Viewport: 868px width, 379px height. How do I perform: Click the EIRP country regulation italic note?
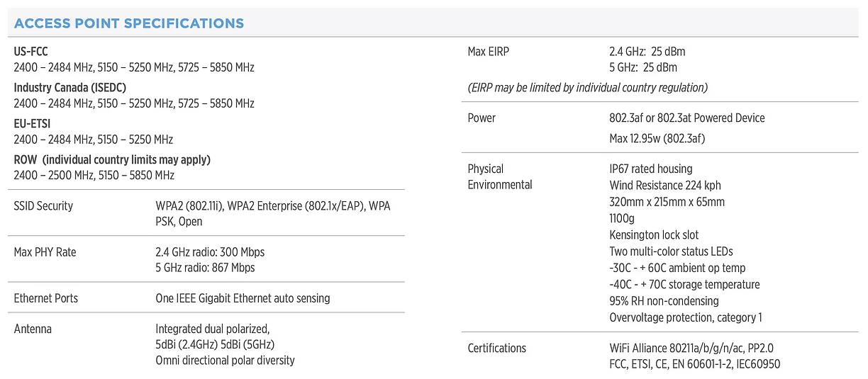[587, 87]
